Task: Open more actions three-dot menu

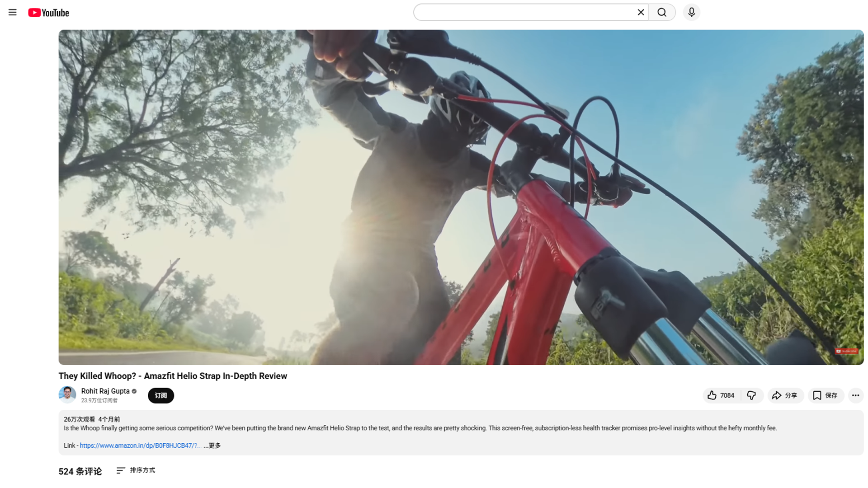Action: pyautogui.click(x=855, y=395)
